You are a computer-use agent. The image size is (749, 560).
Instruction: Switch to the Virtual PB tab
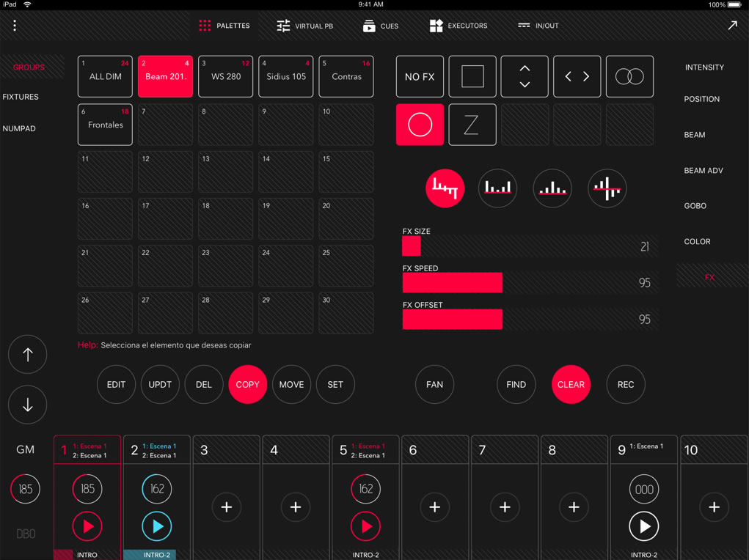(x=304, y=26)
